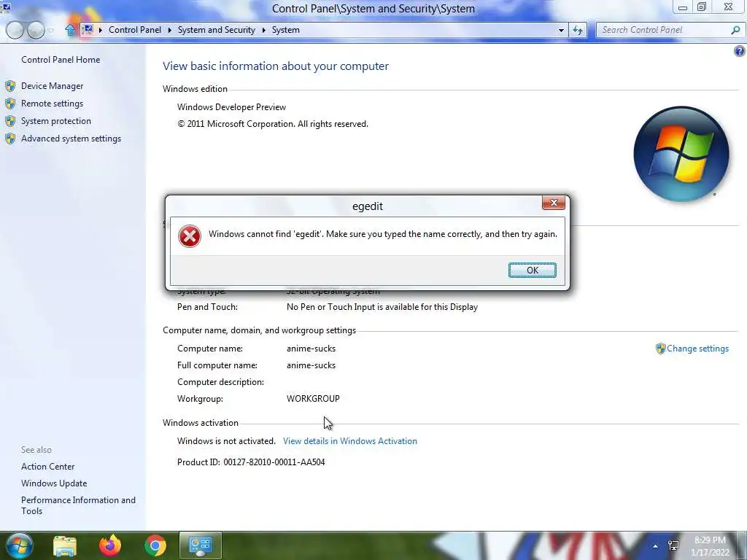This screenshot has height=560, width=747.
Task: Click the search magnifier icon
Action: click(x=735, y=30)
